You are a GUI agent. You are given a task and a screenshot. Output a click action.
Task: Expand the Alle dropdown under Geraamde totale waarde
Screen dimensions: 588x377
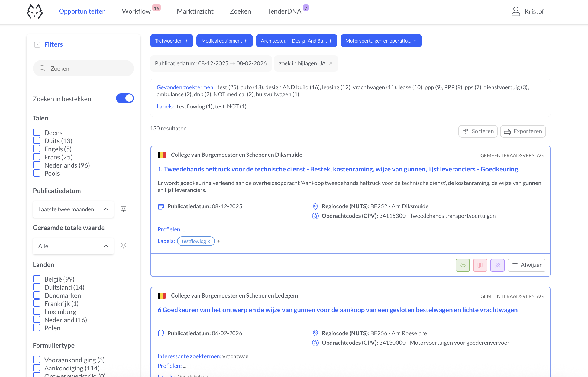[73, 246]
